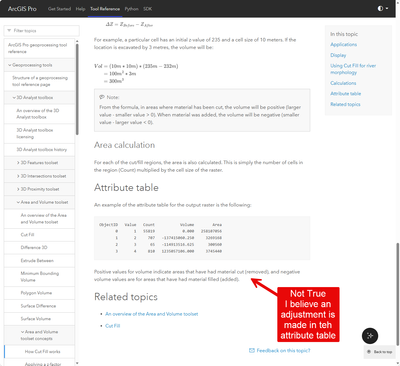Open An overview of the Area and Volume toolset link

coord(152,314)
